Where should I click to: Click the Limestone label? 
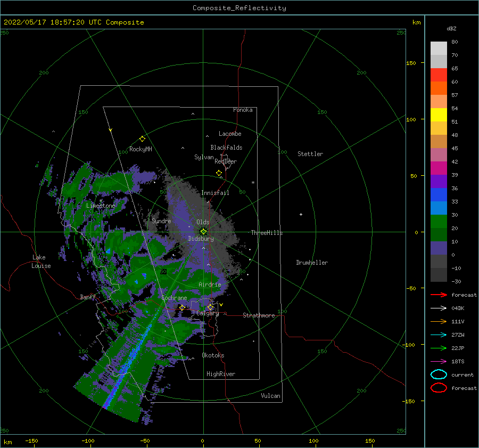101,206
